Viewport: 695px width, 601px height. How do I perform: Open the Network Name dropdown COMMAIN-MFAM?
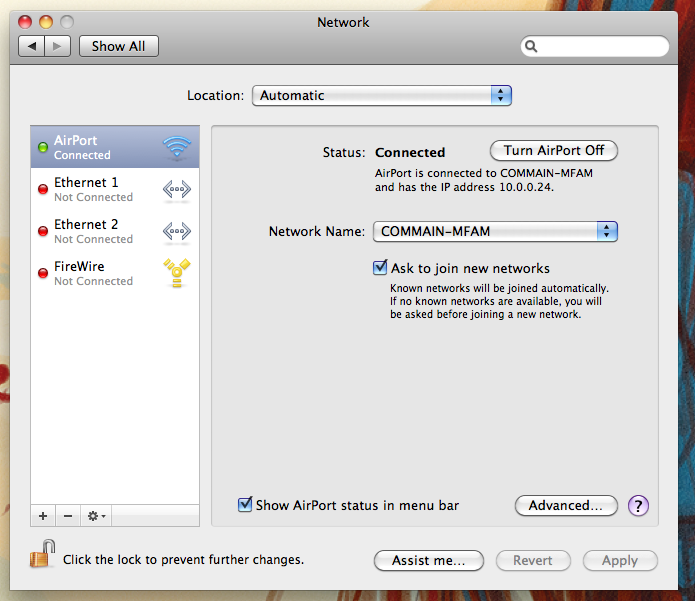tap(495, 231)
